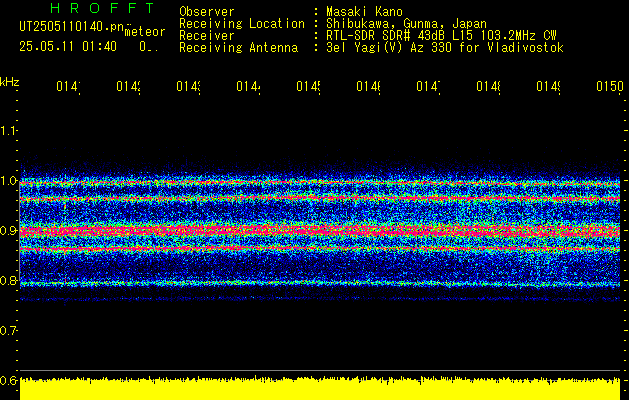Click observer name Masaki Kano
This screenshot has width=629, height=400.
(x=364, y=11)
